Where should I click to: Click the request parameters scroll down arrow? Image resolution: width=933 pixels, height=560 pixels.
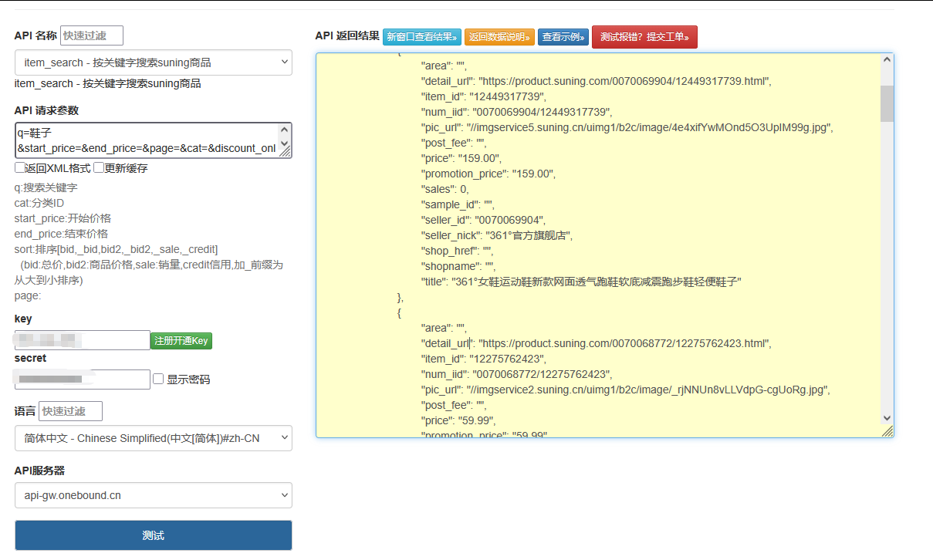click(x=285, y=143)
